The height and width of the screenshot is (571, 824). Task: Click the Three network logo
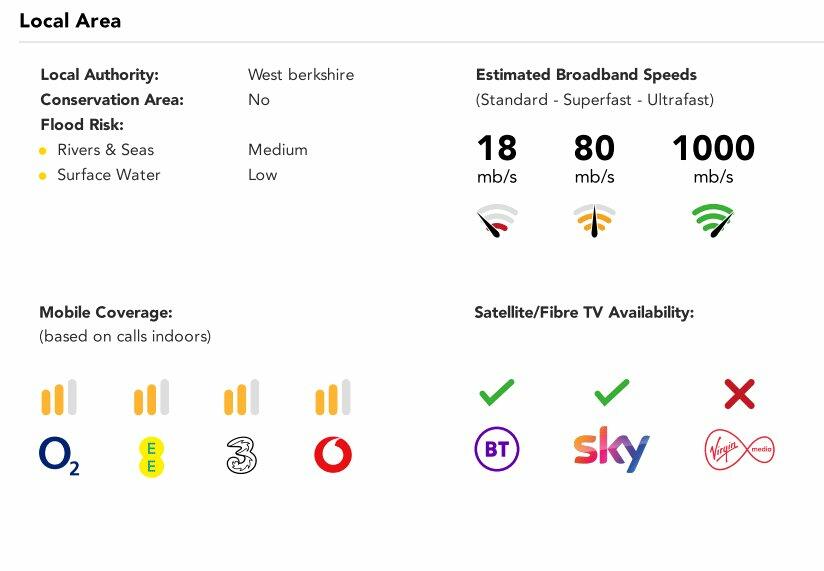click(x=241, y=456)
